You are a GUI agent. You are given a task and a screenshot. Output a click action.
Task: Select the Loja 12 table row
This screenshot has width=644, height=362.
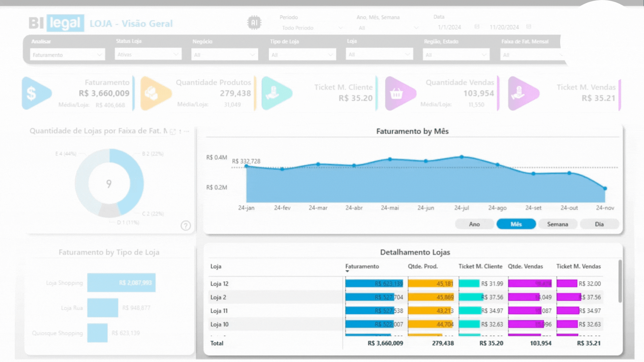219,284
